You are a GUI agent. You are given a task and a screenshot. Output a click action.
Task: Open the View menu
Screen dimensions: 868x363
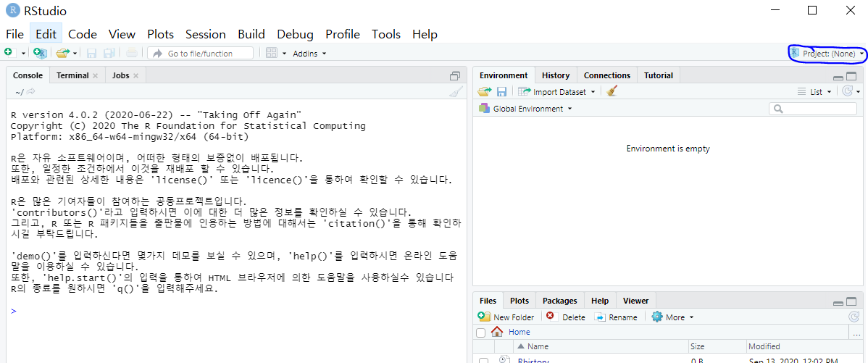[122, 34]
